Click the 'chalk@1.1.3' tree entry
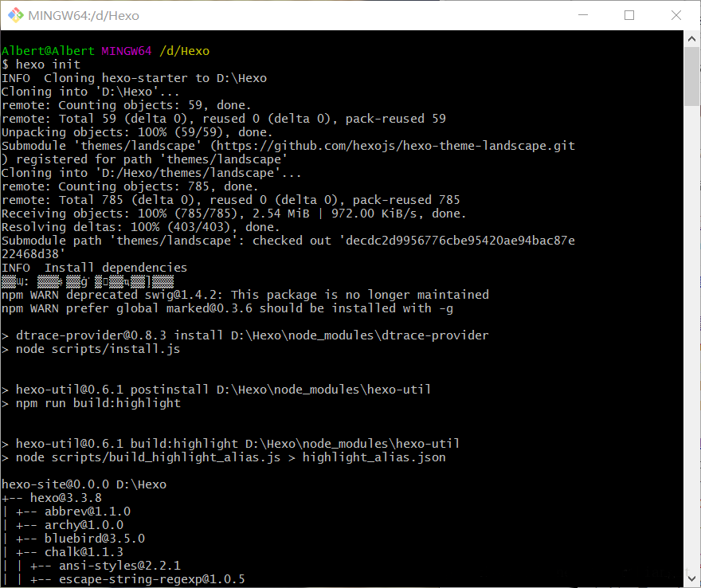 pyautogui.click(x=84, y=552)
